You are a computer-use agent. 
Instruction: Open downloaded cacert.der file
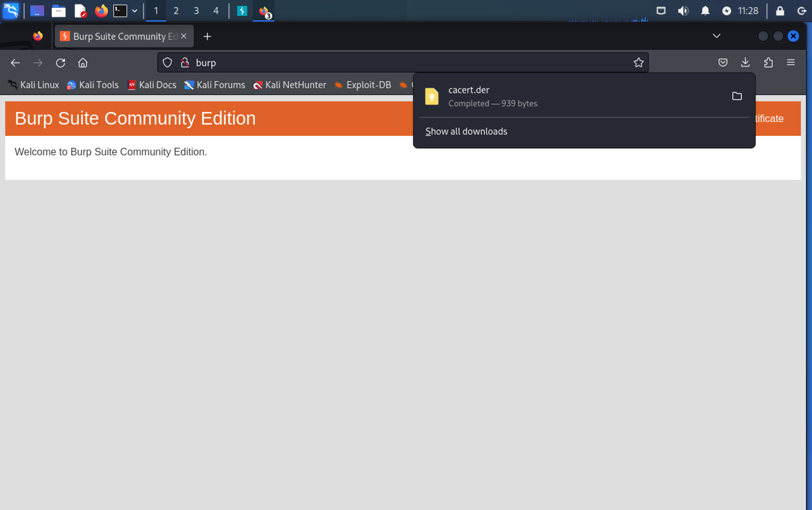(572, 96)
